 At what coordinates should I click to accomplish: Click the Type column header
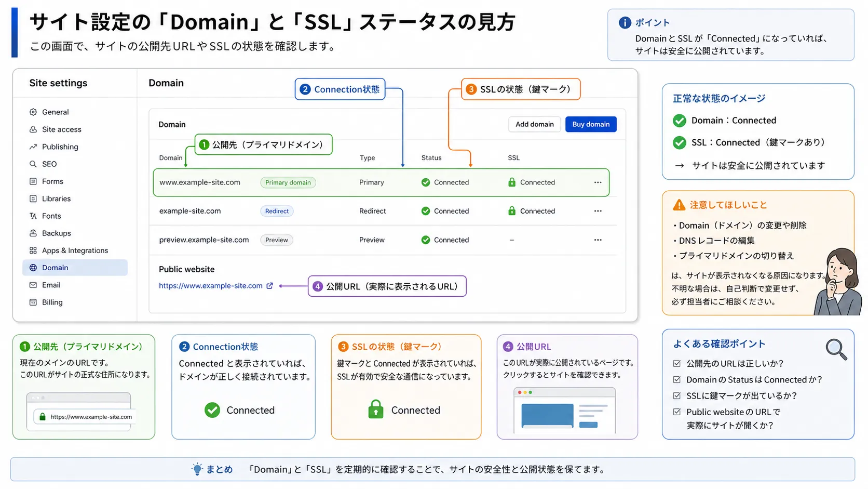coord(367,158)
